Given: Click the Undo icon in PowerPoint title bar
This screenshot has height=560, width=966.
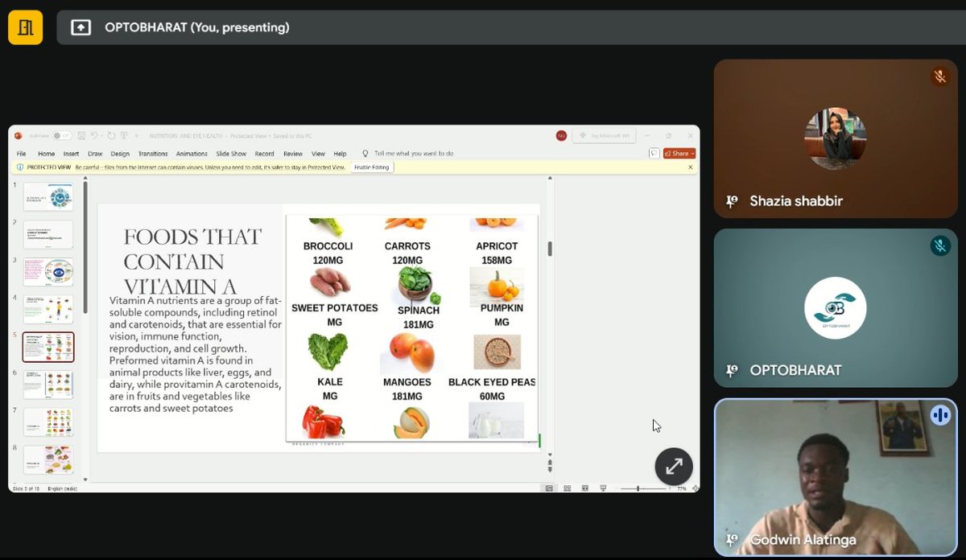Looking at the screenshot, I should [94, 136].
